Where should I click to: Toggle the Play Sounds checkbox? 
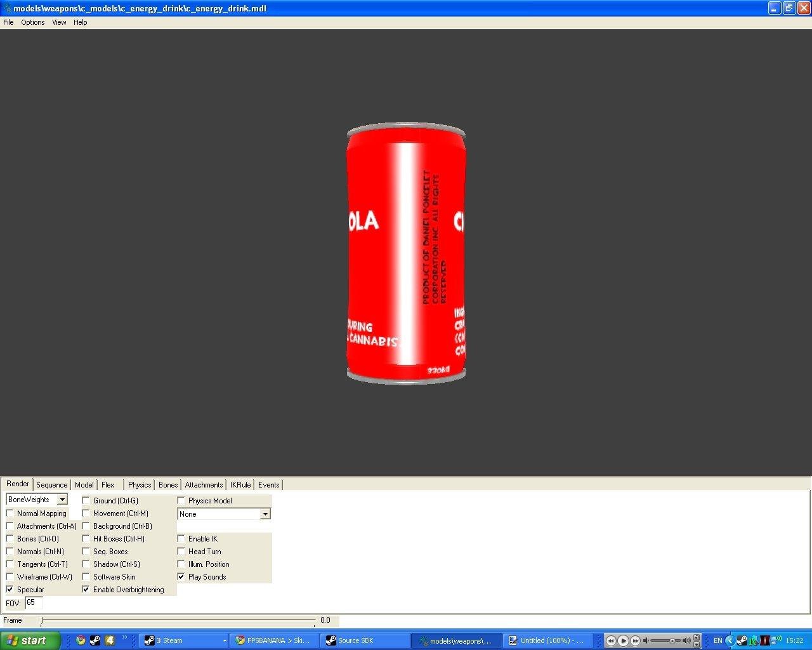(x=181, y=577)
